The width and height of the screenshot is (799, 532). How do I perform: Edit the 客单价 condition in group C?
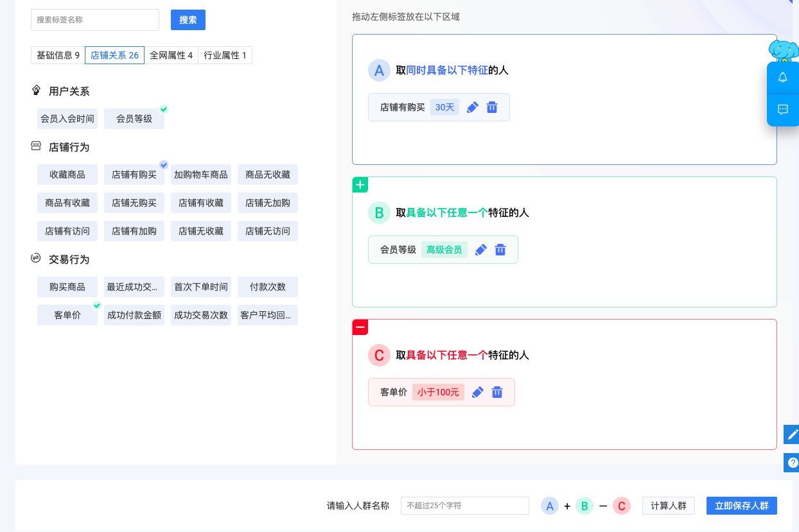point(478,392)
